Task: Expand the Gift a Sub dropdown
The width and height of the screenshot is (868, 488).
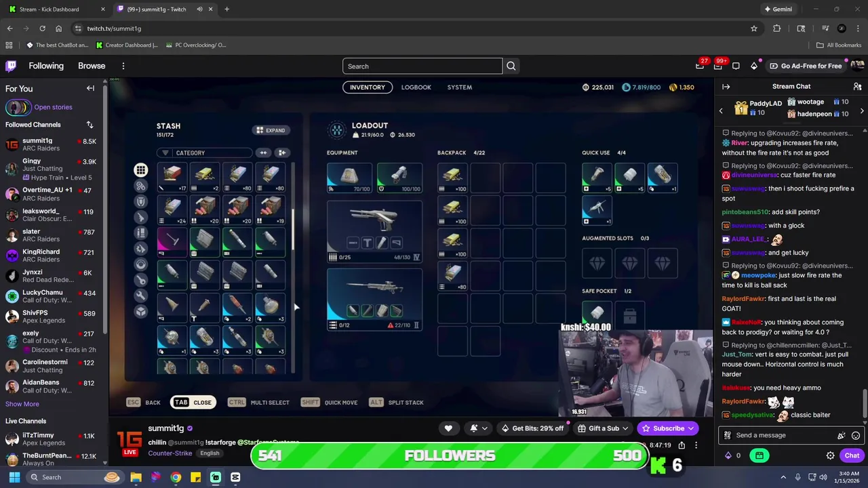Action: pos(625,428)
